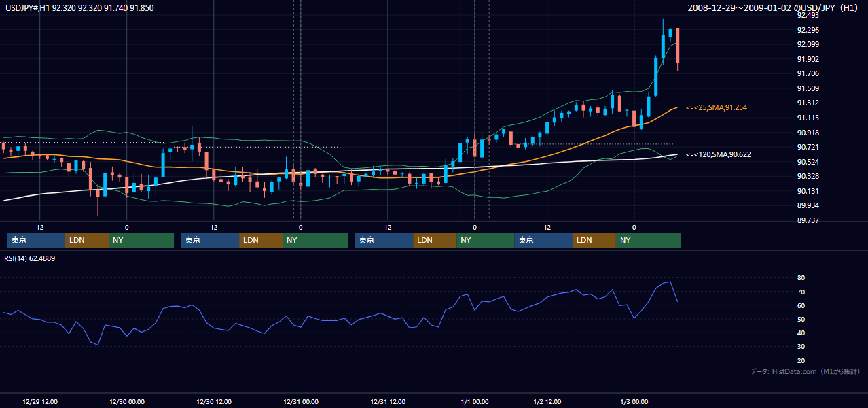Select the 1/3 00:00 date label
This screenshot has width=868, height=408.
point(634,401)
